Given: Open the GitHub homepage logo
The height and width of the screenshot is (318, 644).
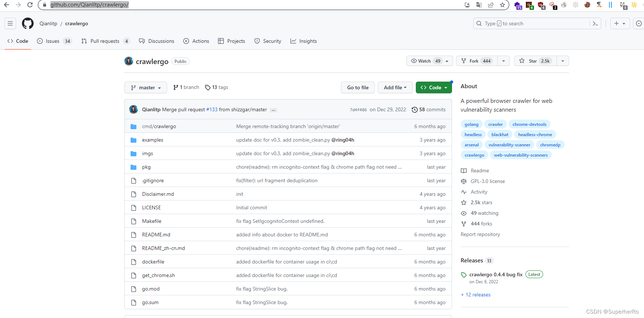Looking at the screenshot, I should click(28, 23).
